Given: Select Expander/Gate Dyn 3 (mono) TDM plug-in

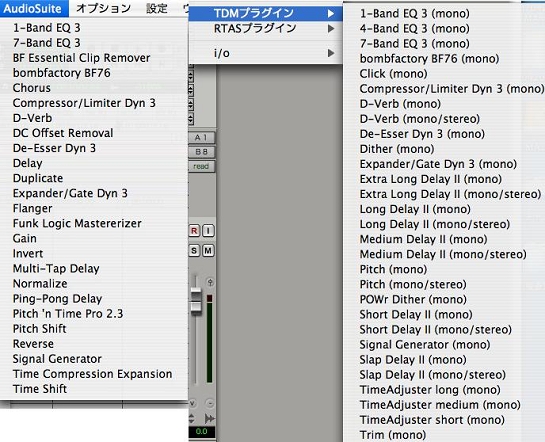Looking at the screenshot, I should pos(438,164).
